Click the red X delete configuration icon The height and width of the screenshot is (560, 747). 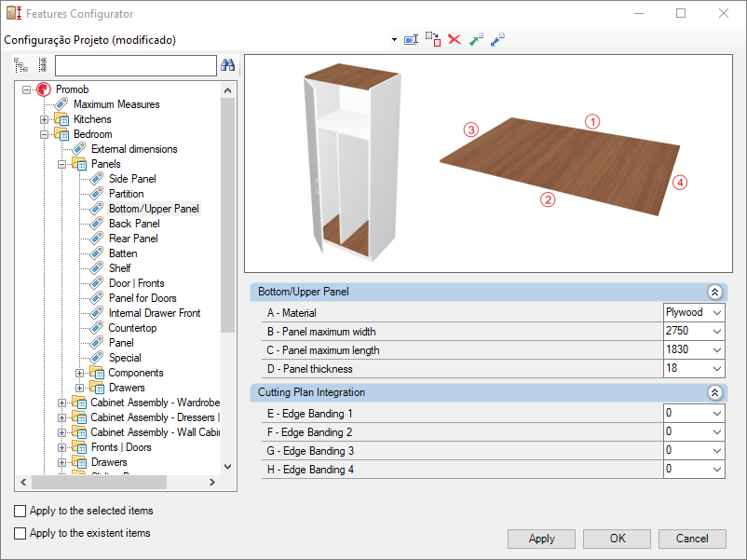(455, 39)
